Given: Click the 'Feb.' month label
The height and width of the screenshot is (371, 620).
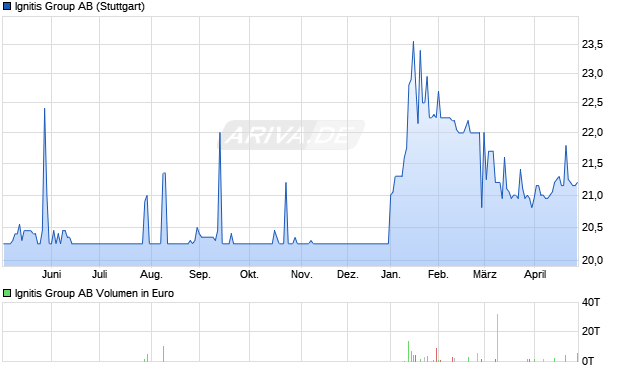Looking at the screenshot, I should 439,274.
